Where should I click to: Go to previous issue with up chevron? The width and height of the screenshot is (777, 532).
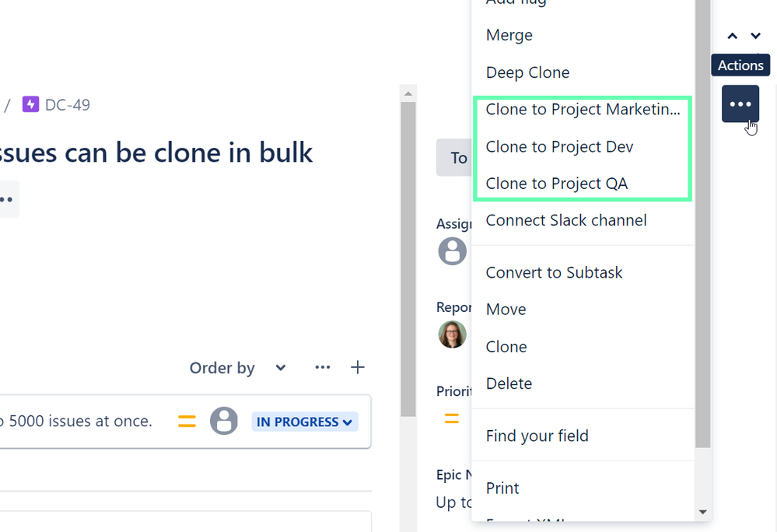732,35
